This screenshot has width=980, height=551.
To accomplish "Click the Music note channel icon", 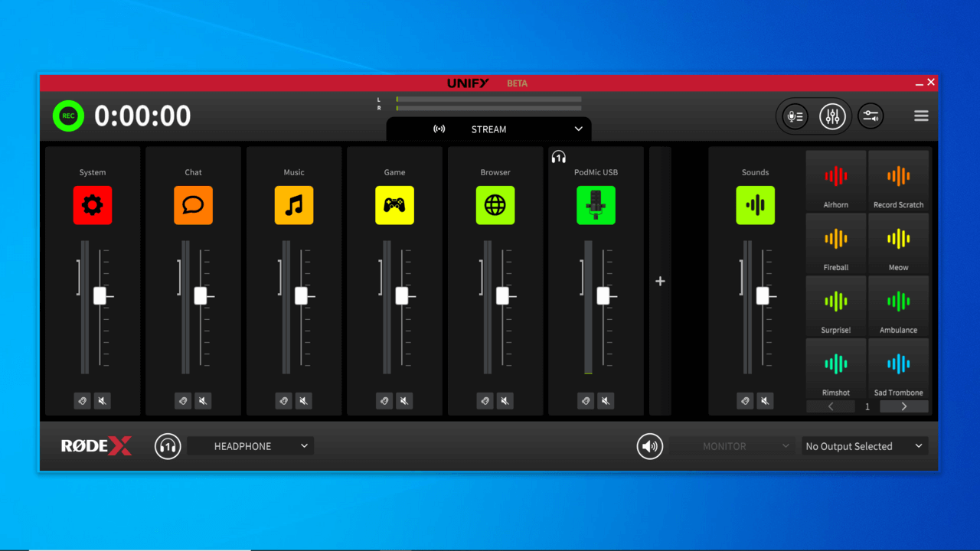I will pyautogui.click(x=294, y=205).
